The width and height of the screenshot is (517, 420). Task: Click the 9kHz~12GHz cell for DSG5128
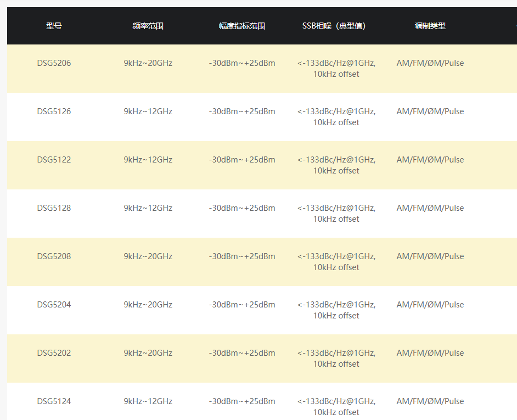(148, 208)
